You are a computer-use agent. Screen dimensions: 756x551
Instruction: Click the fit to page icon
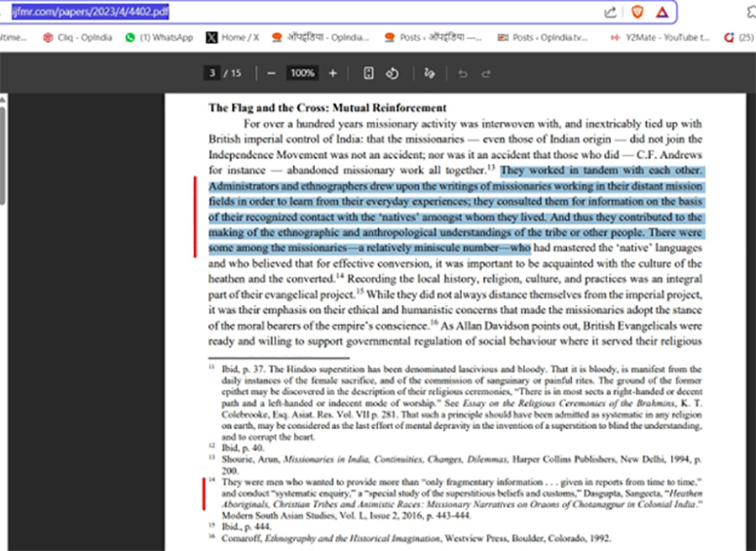tap(368, 74)
